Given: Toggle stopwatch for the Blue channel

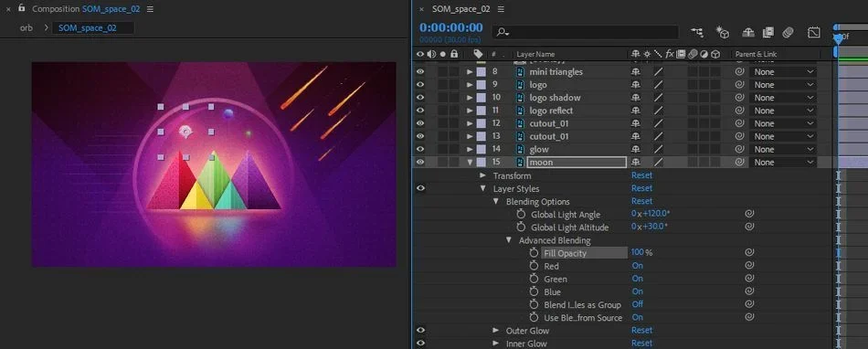Looking at the screenshot, I should tap(534, 292).
